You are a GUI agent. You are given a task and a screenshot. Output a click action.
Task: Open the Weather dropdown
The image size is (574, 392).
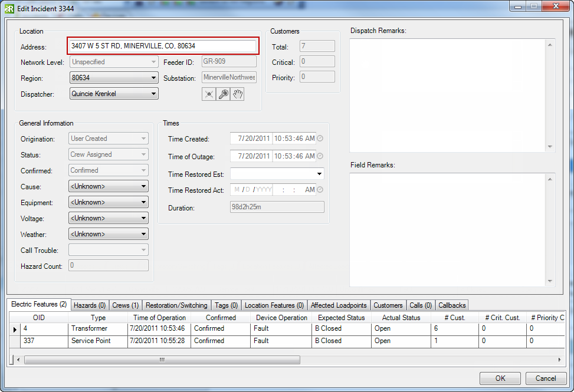143,235
